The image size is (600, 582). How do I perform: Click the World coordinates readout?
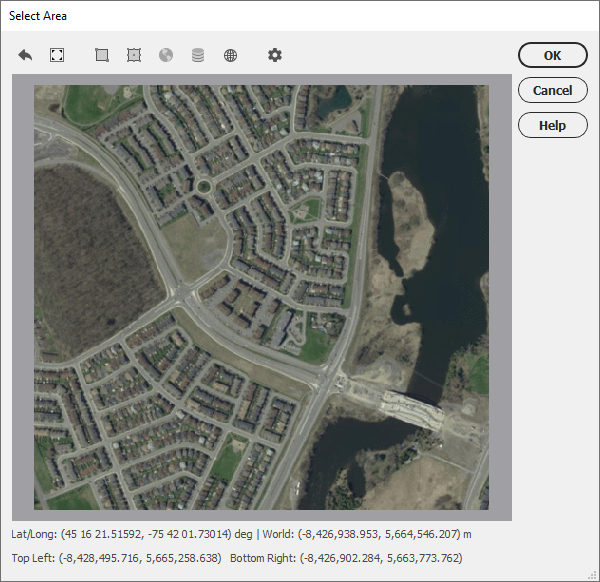[x=367, y=534]
